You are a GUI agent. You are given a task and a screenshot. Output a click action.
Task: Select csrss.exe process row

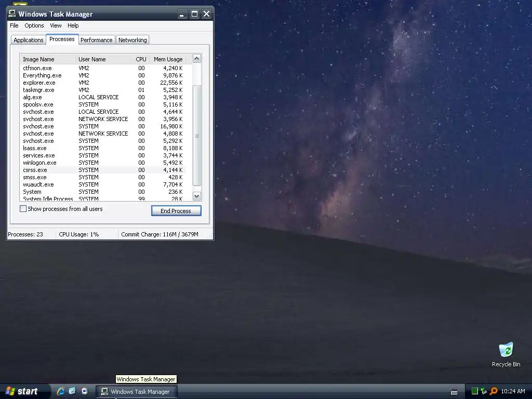(x=103, y=170)
